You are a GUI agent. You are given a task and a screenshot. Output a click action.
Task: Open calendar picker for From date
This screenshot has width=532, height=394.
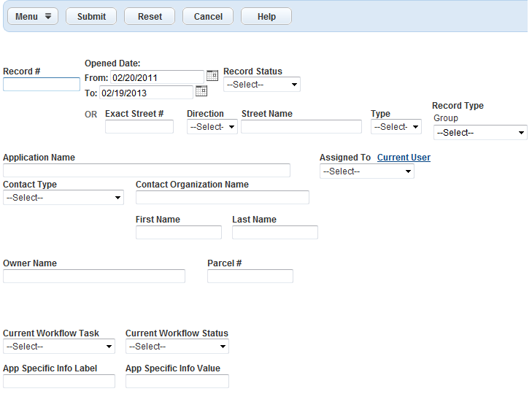212,76
